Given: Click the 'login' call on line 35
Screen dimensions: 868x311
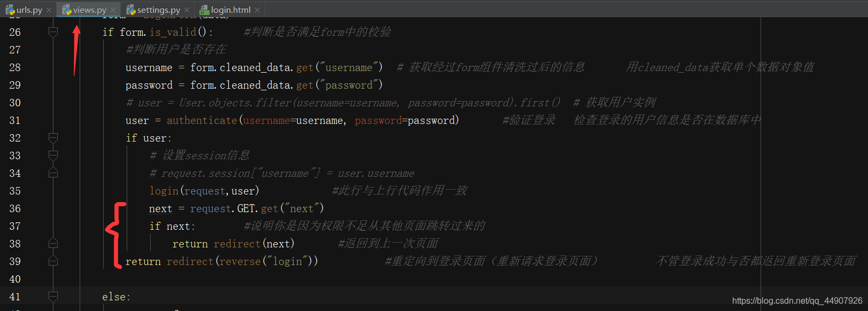Looking at the screenshot, I should coord(164,191).
